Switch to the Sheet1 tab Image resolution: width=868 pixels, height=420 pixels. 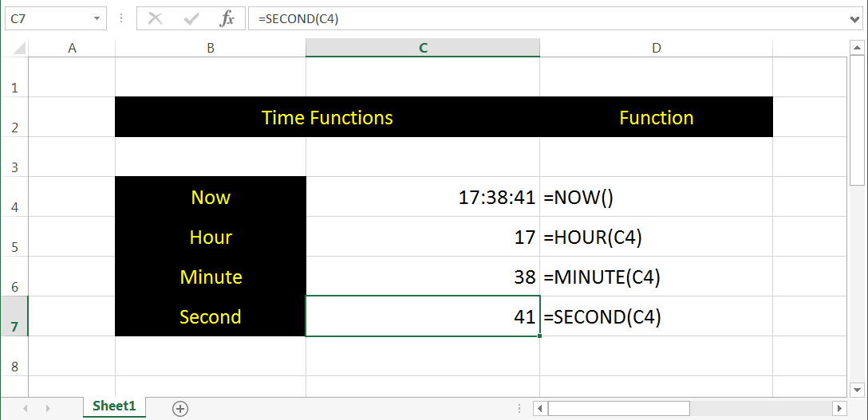tap(114, 406)
